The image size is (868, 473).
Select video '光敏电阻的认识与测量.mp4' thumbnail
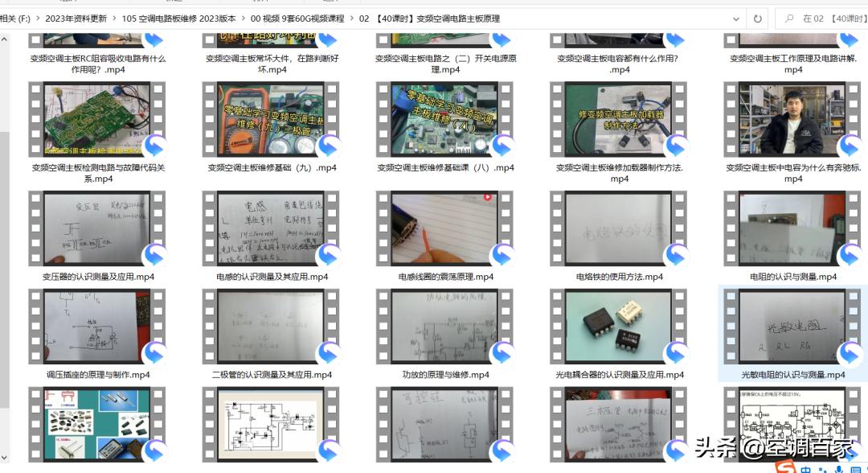792,327
